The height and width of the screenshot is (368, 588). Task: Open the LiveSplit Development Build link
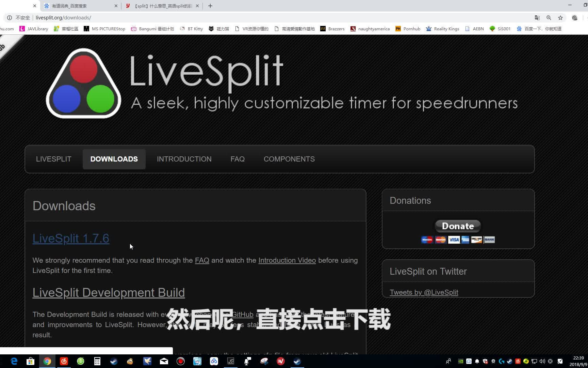pyautogui.click(x=109, y=292)
